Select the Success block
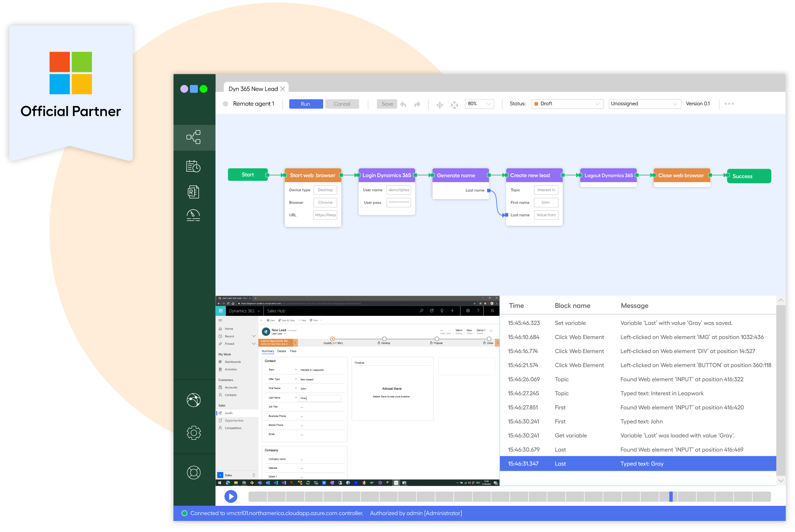The image size is (795, 532). point(749,176)
